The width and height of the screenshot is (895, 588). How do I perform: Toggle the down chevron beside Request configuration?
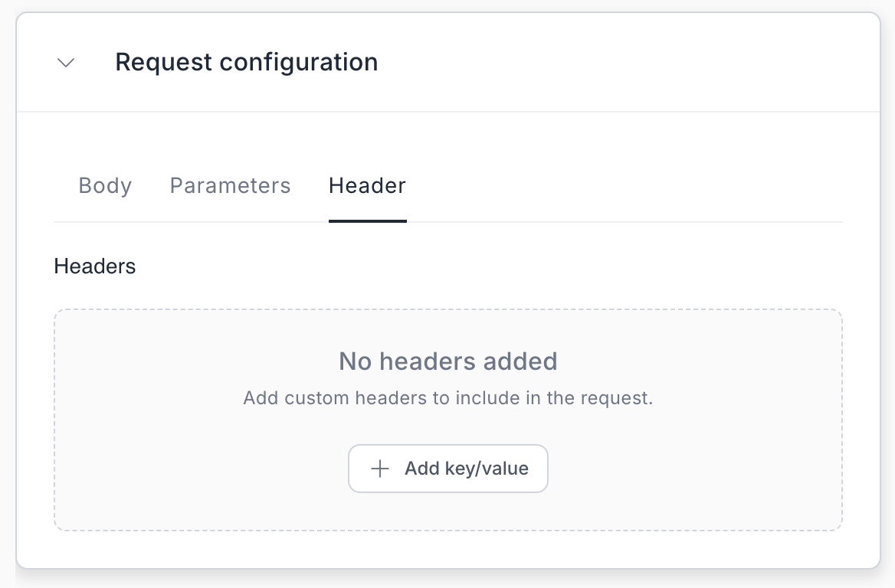[x=66, y=63]
